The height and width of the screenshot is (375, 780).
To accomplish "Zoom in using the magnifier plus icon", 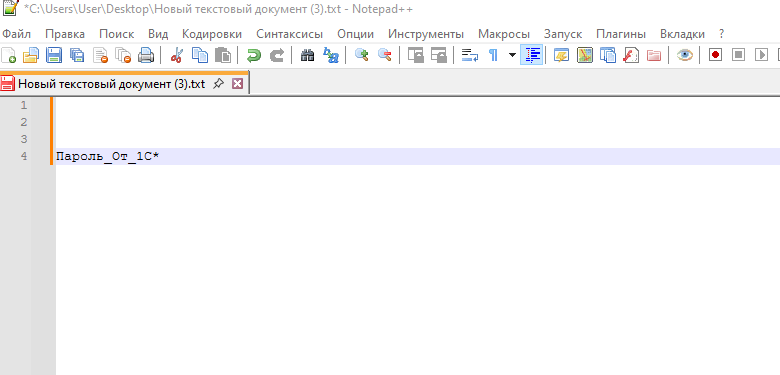I will pos(362,55).
